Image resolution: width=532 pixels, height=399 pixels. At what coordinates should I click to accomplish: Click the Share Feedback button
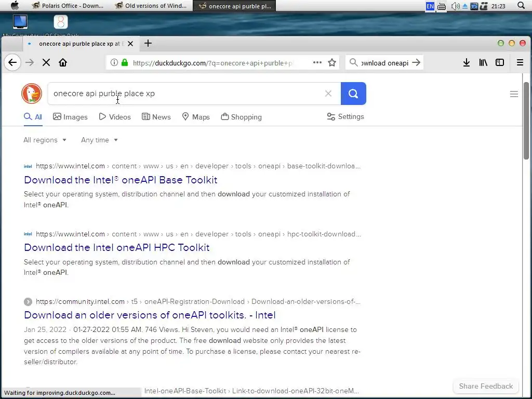click(486, 386)
